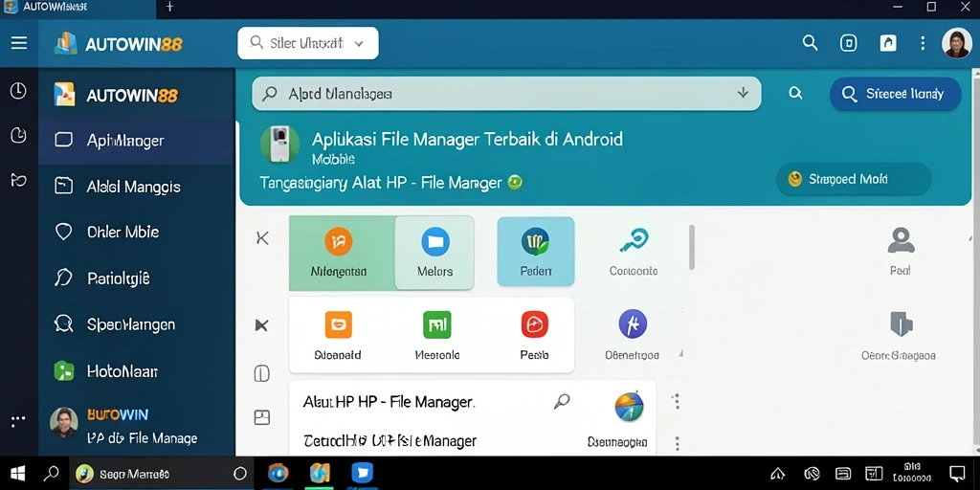The height and width of the screenshot is (490, 980).
Task: Open the blue folder Melors tile
Action: [435, 253]
